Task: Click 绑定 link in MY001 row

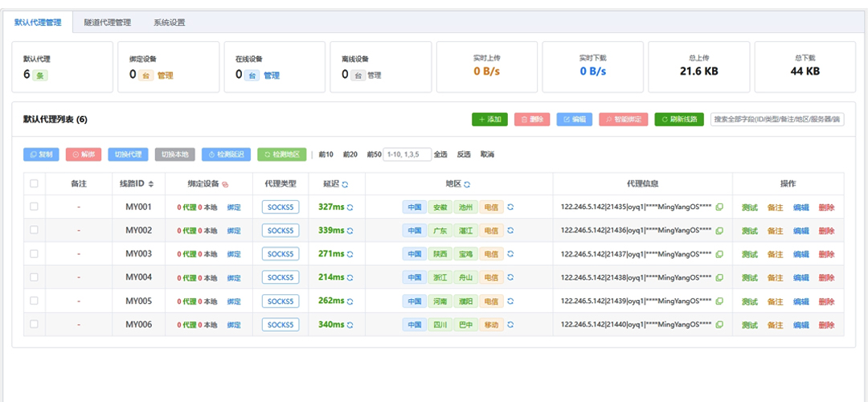Action: 234,207
